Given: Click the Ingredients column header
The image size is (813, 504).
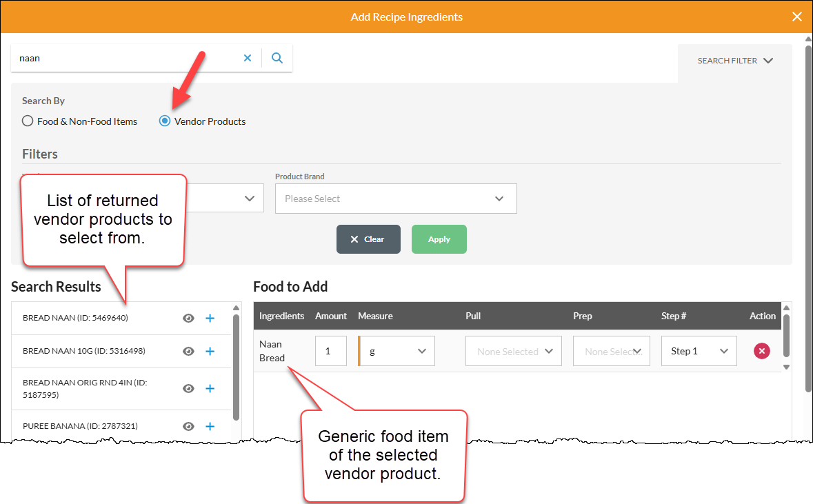Looking at the screenshot, I should [281, 316].
